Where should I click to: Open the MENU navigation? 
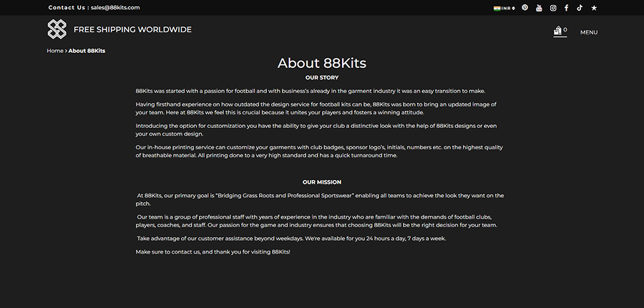tap(589, 32)
